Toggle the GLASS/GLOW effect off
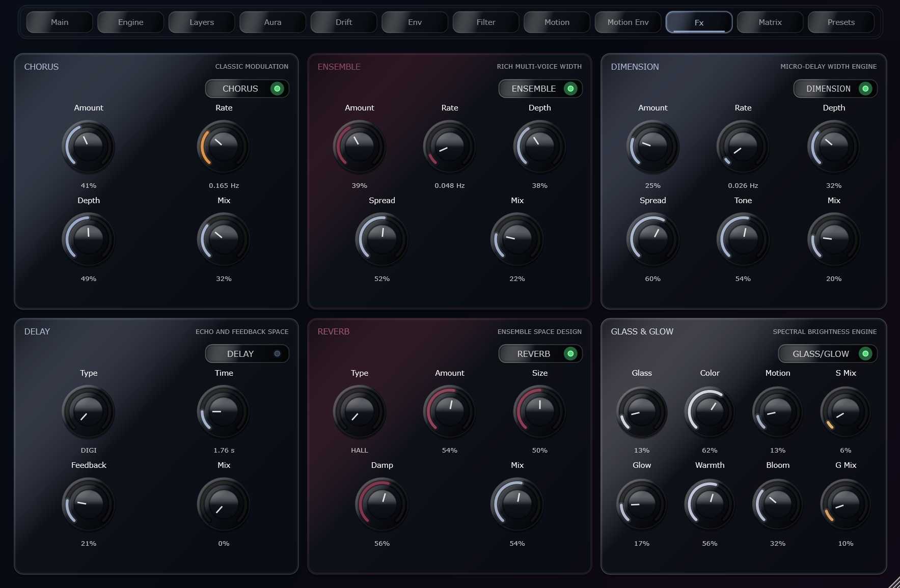This screenshot has width=900, height=588. (x=827, y=354)
